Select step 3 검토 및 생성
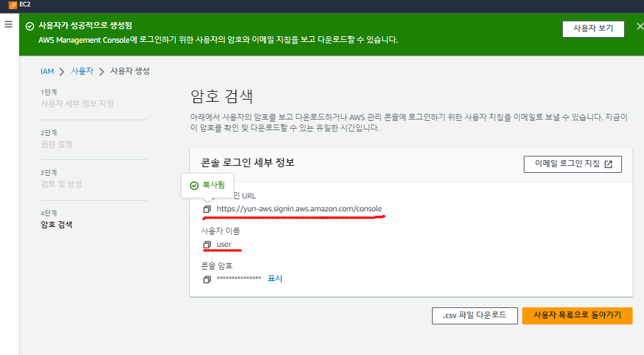Viewport: 644px width, 355px height. click(x=61, y=184)
